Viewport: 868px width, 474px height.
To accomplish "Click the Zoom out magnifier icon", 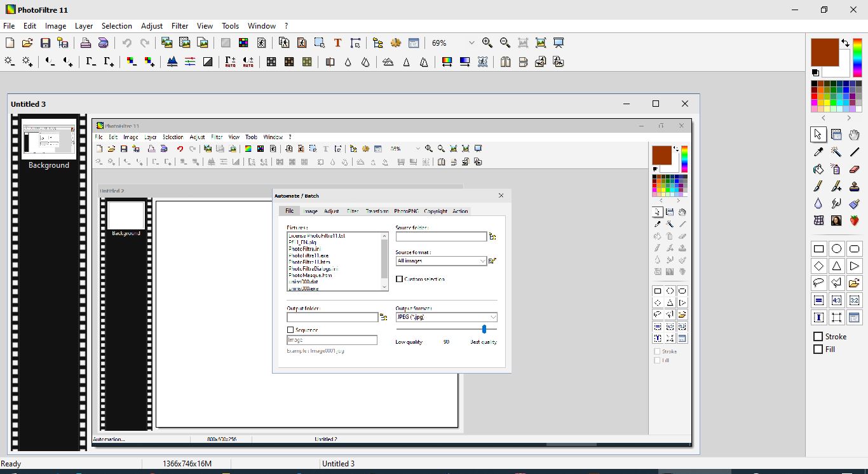I will pos(505,43).
